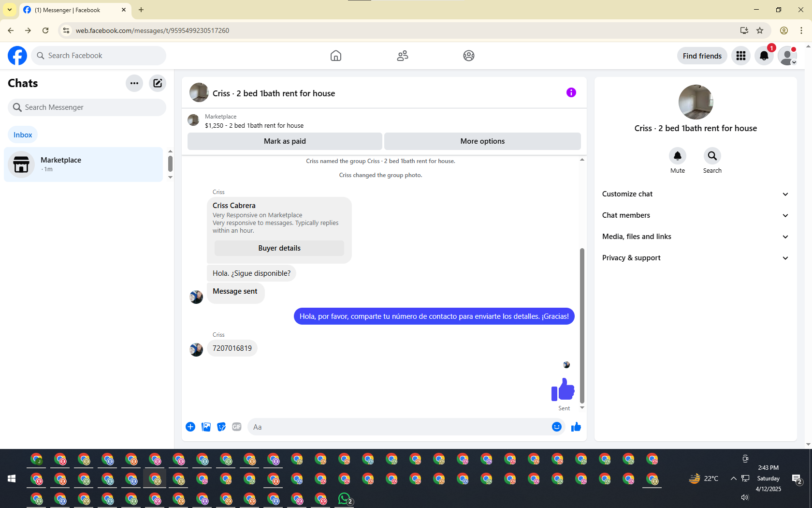Screen dimensions: 812x508
Task: Open the $1,250 Marketplace listing link
Action: 254,125
